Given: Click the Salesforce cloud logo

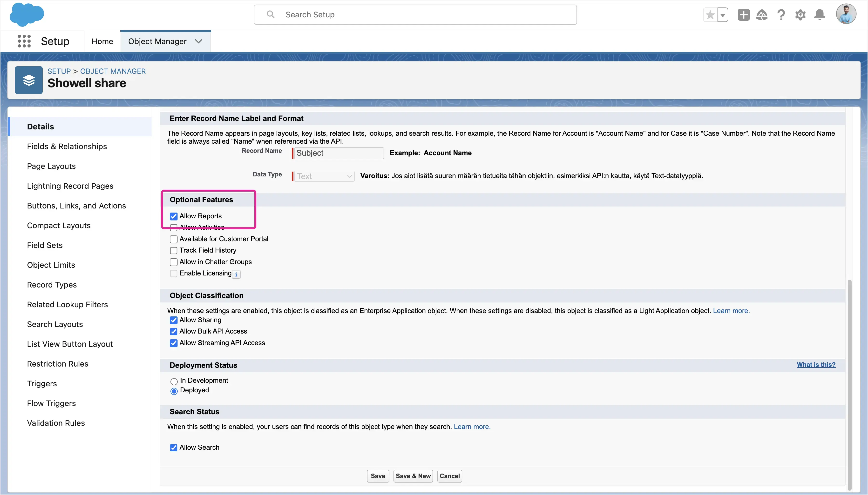Looking at the screenshot, I should pyautogui.click(x=27, y=15).
